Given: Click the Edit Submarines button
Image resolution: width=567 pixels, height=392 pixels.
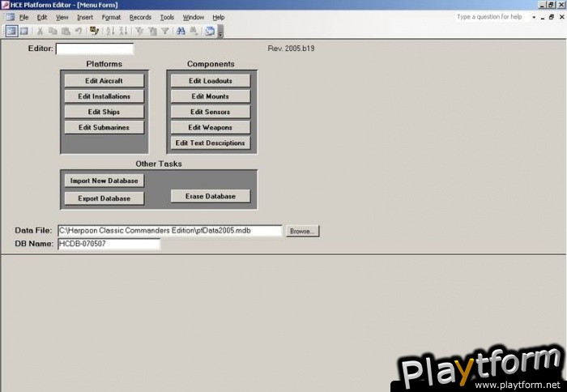Looking at the screenshot, I should point(104,127).
